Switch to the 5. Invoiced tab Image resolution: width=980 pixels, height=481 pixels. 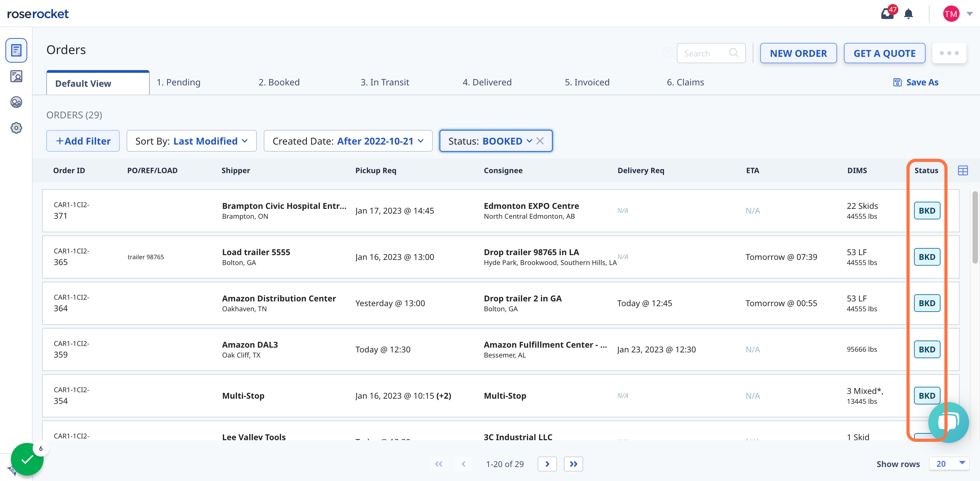587,82
